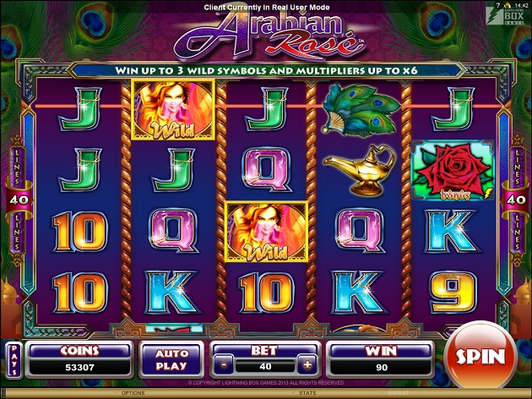Click the Wild symbol on third reel
Image resolution: width=532 pixels, height=399 pixels.
(267, 232)
